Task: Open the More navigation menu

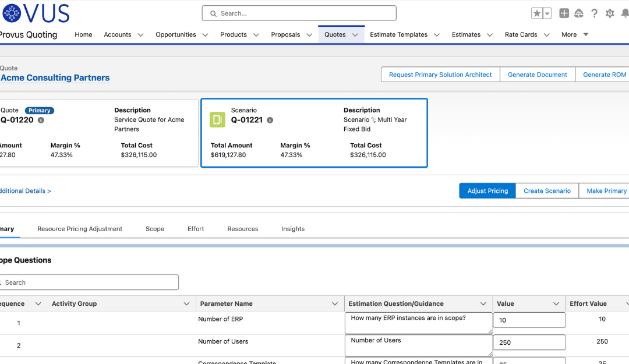Action: pyautogui.click(x=575, y=35)
